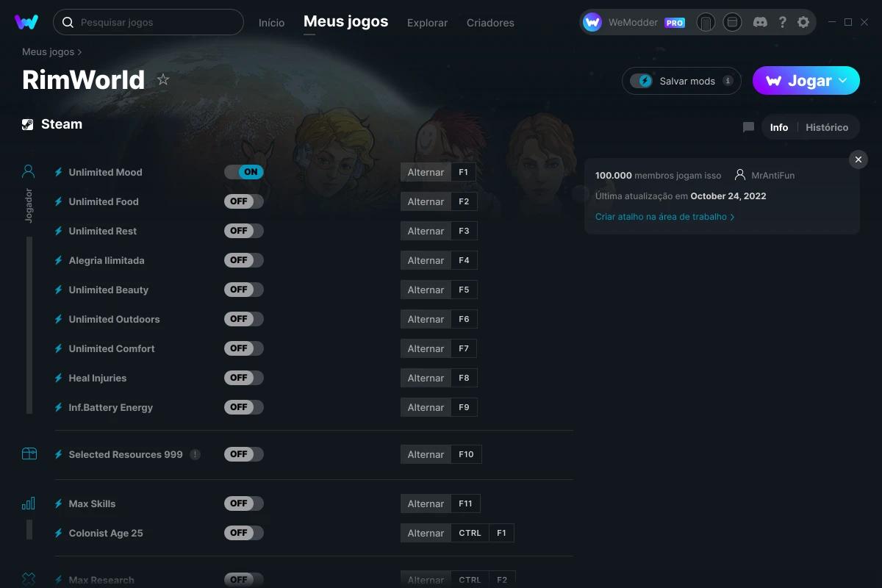
Task: Click the search magnifier icon
Action: tap(68, 23)
